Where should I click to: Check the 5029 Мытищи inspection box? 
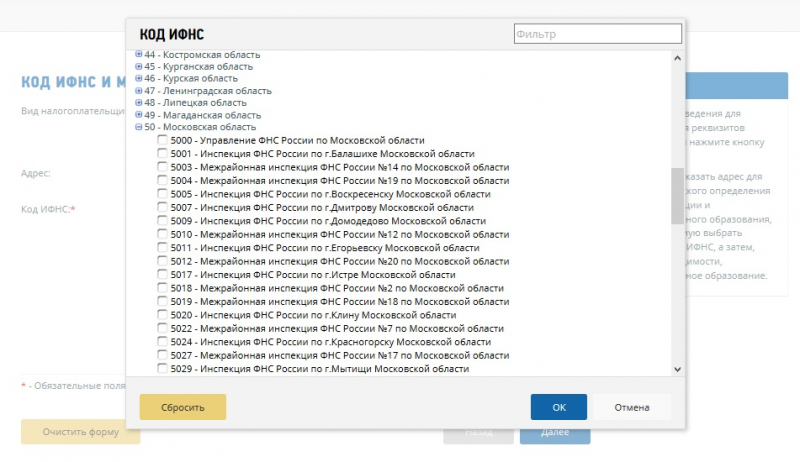[x=163, y=369]
